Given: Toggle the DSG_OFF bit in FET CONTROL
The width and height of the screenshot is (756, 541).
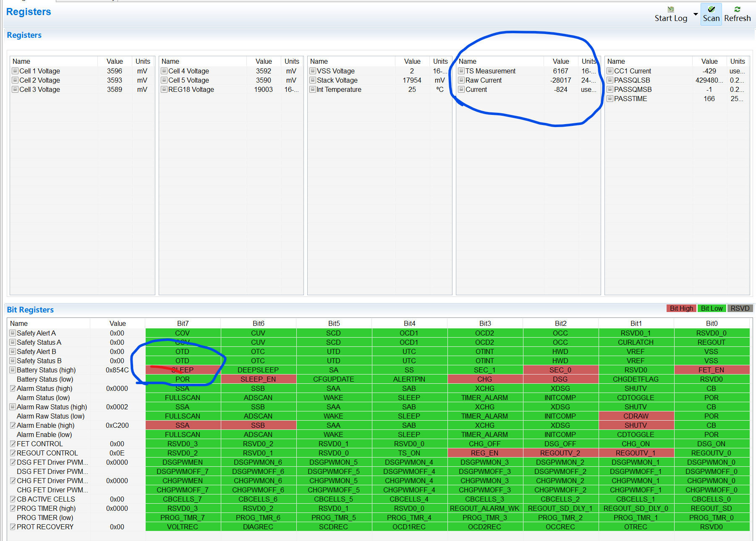Looking at the screenshot, I should click(560, 444).
